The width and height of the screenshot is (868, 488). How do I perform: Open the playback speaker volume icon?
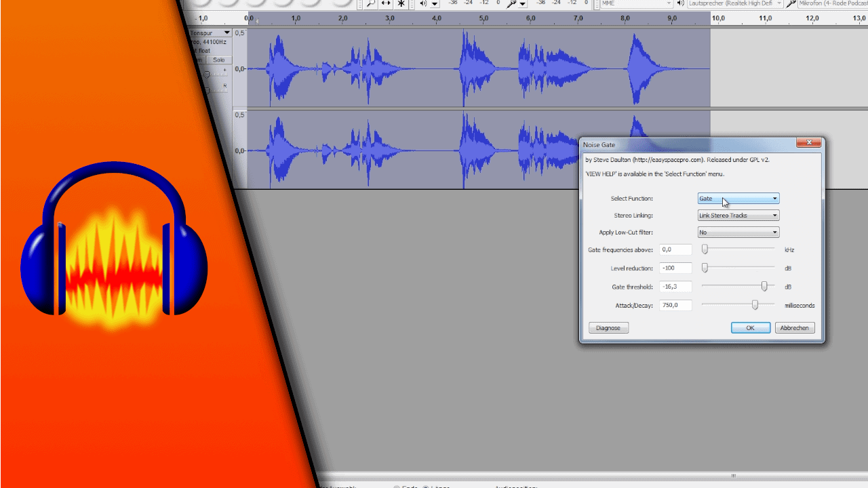tap(423, 3)
